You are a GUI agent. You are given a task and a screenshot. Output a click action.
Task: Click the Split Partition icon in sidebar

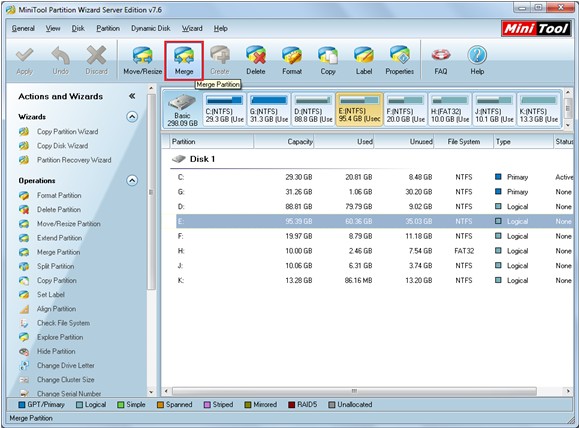(24, 266)
